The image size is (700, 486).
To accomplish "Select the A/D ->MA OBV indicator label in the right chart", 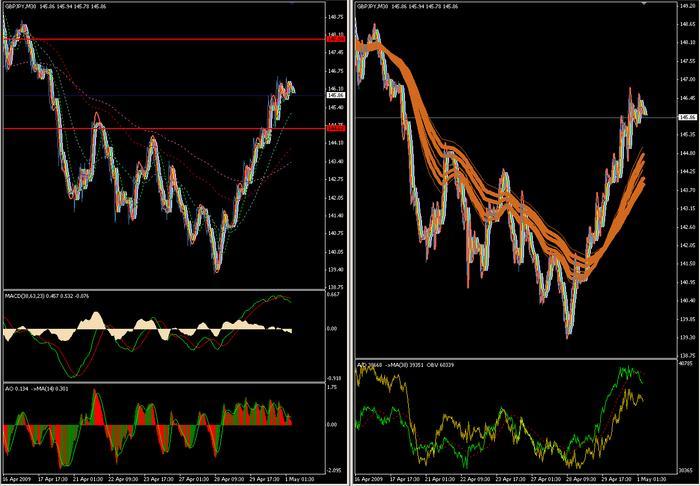I will point(405,365).
